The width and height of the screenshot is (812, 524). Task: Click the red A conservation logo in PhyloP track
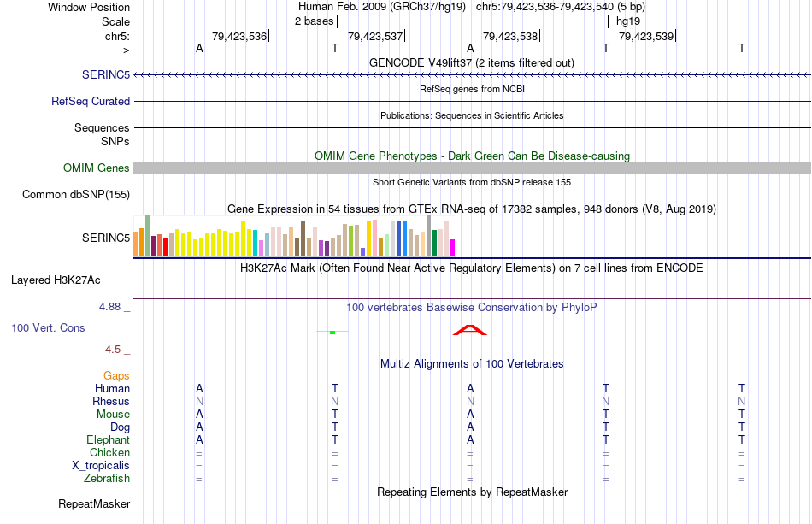(470, 330)
